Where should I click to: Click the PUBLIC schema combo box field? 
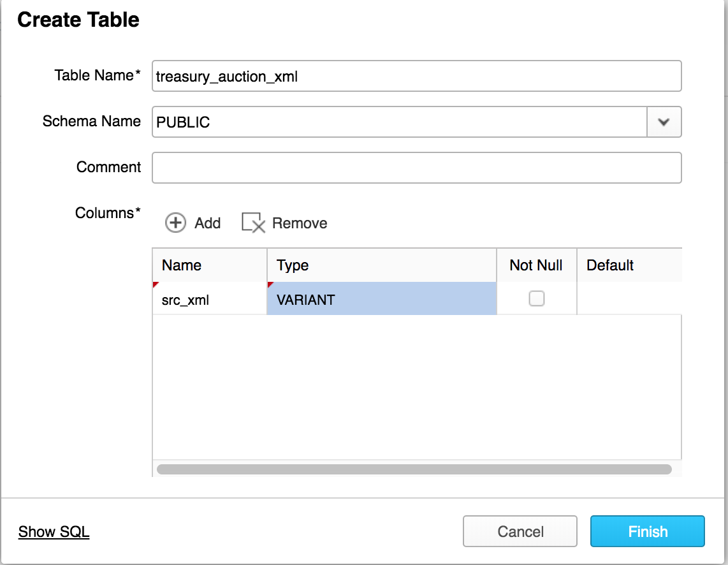click(400, 122)
